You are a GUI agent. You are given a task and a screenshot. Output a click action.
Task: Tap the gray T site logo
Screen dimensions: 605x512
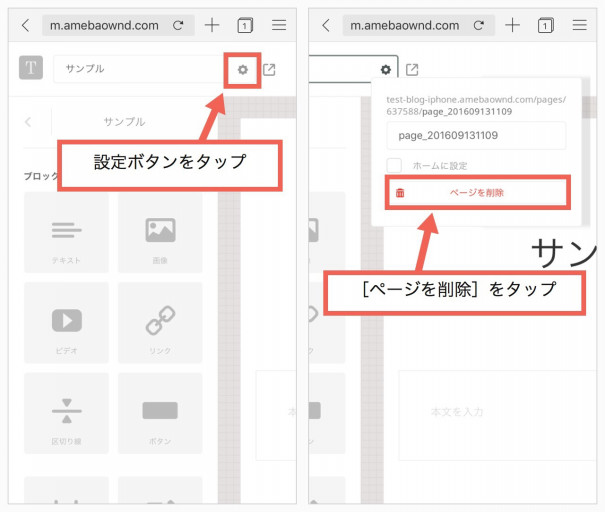31,68
